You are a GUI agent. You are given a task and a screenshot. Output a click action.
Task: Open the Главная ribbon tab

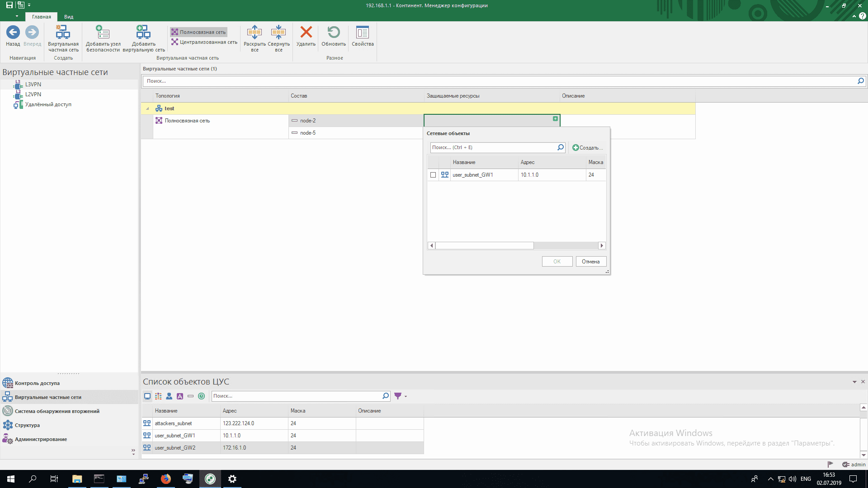(x=42, y=17)
